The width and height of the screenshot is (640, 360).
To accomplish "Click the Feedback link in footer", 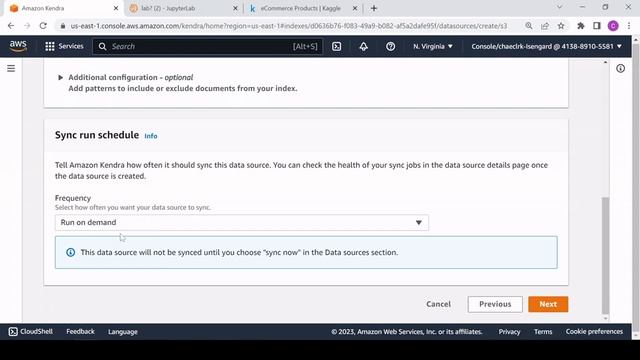I will click(80, 331).
